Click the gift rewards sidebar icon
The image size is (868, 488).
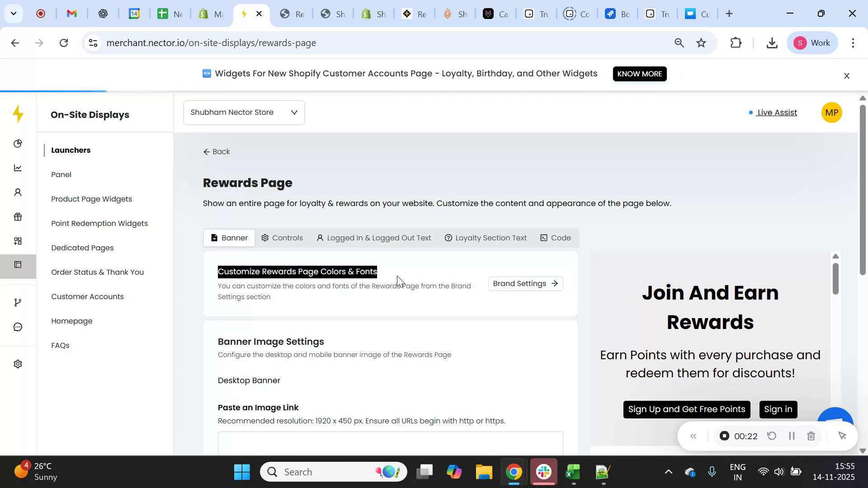click(x=18, y=216)
